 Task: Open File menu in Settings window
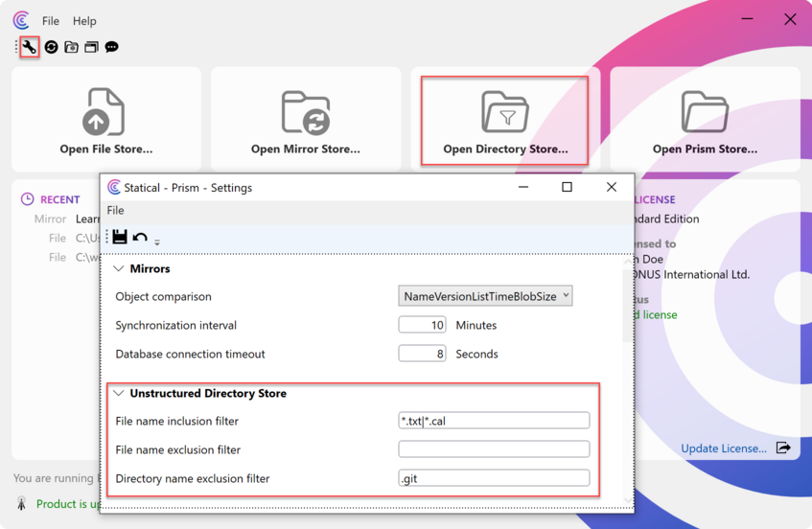point(115,210)
